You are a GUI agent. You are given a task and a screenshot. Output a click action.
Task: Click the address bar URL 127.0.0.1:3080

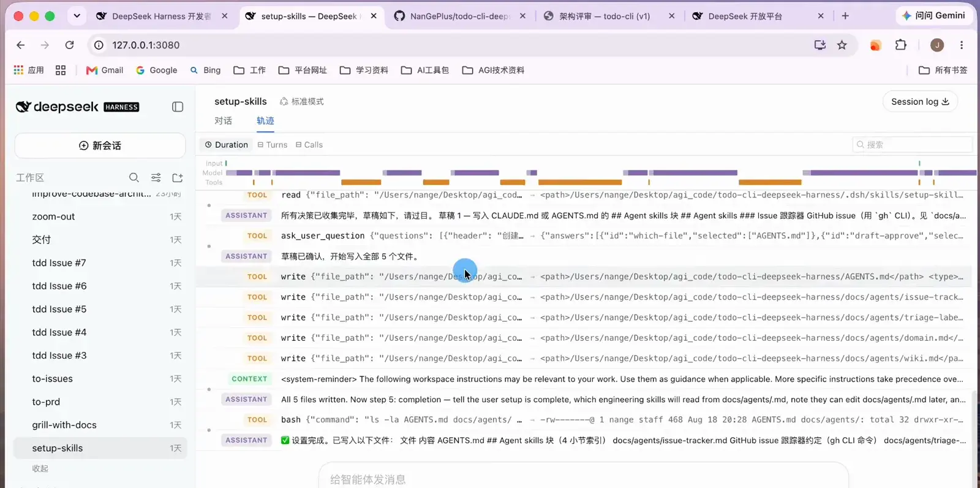(x=146, y=45)
